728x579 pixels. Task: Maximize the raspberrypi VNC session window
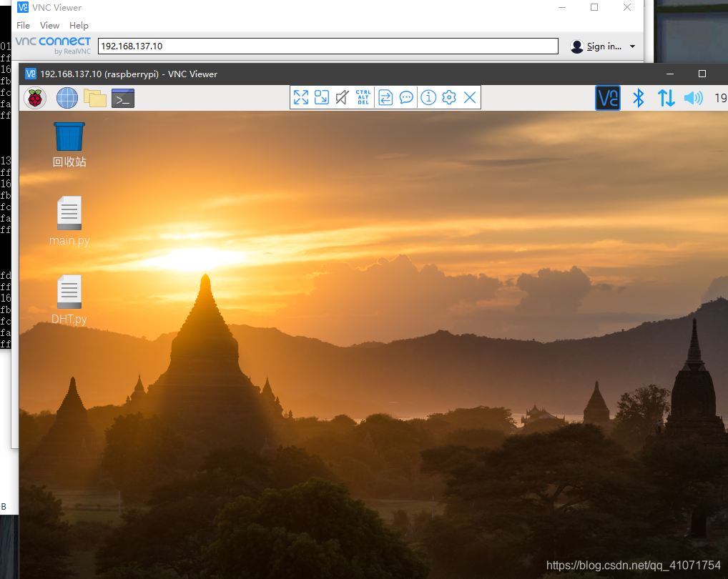[702, 74]
